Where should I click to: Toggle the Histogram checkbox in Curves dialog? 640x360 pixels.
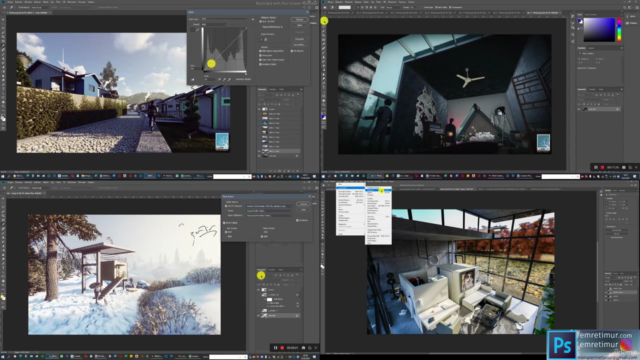click(x=260, y=56)
